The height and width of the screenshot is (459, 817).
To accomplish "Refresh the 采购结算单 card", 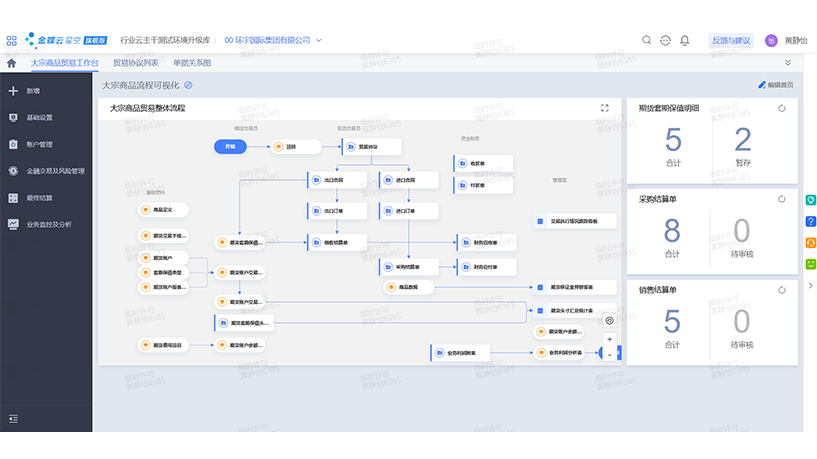I will click(782, 199).
